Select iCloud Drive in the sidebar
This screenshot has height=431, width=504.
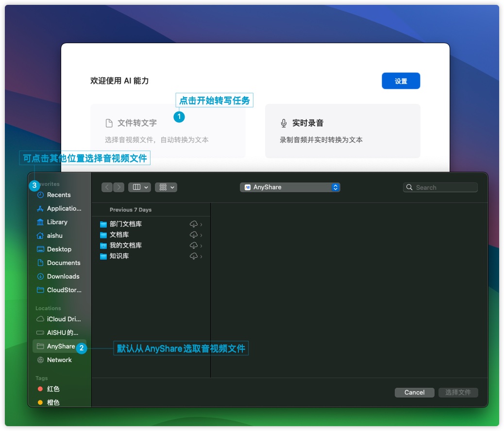click(x=59, y=319)
